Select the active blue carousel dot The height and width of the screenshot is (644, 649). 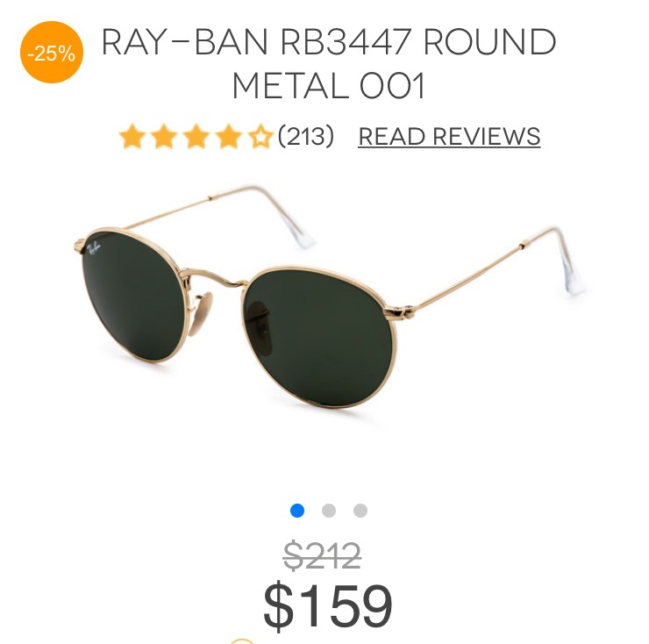point(297,511)
